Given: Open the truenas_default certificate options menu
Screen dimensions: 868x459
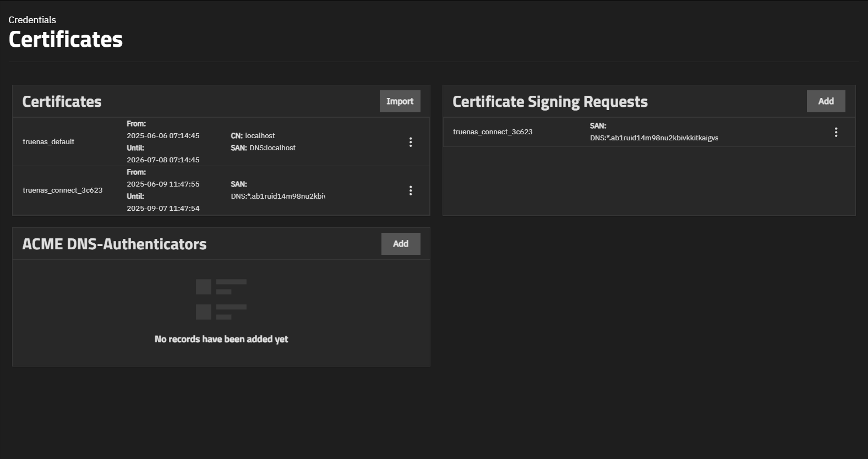Looking at the screenshot, I should coord(411,142).
